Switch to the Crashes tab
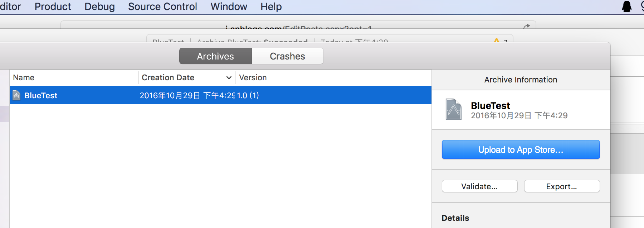 pyautogui.click(x=288, y=56)
